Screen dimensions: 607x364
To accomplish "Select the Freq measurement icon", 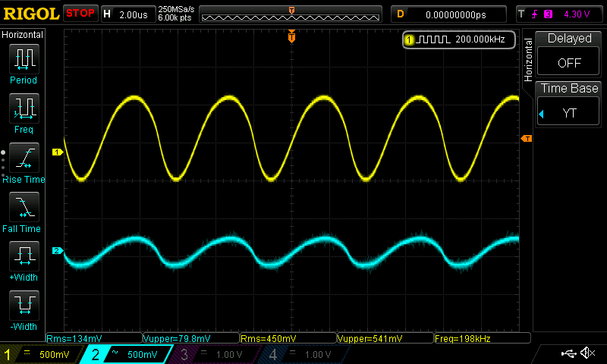I will coord(24,108).
